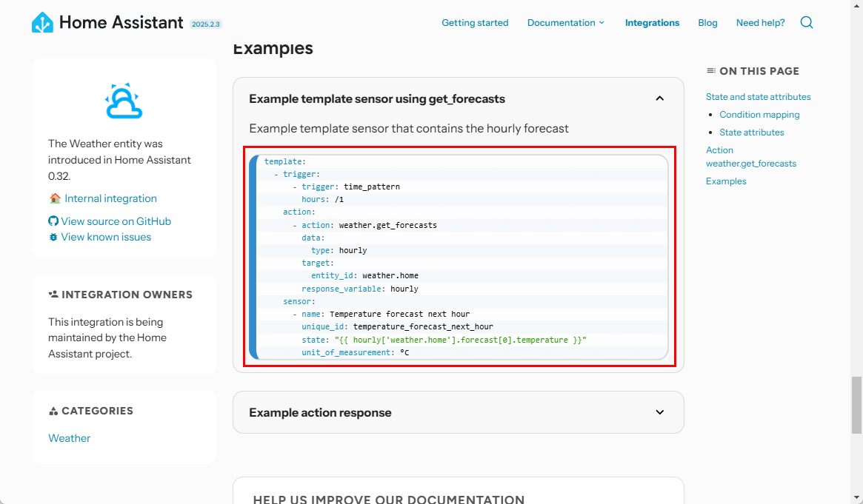The height and width of the screenshot is (504, 863).
Task: Collapse the get_forecasts example section chevron
Action: (660, 98)
